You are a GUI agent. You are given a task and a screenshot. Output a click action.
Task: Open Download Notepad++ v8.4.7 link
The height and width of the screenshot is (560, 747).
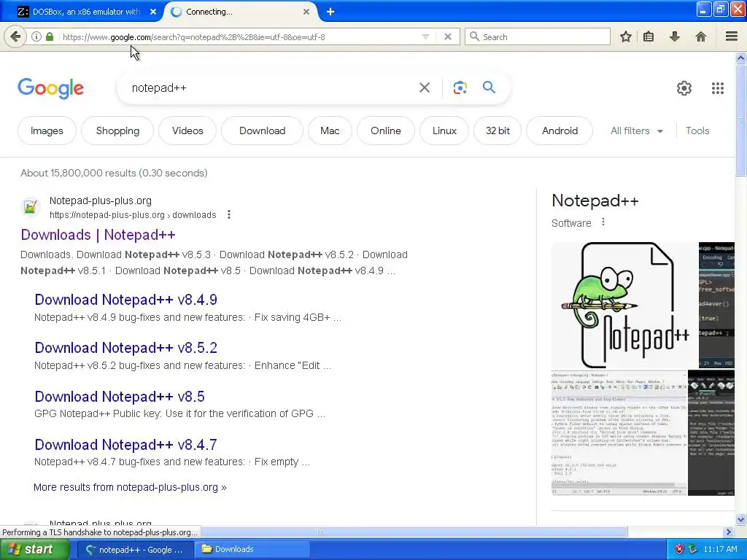[x=125, y=445]
